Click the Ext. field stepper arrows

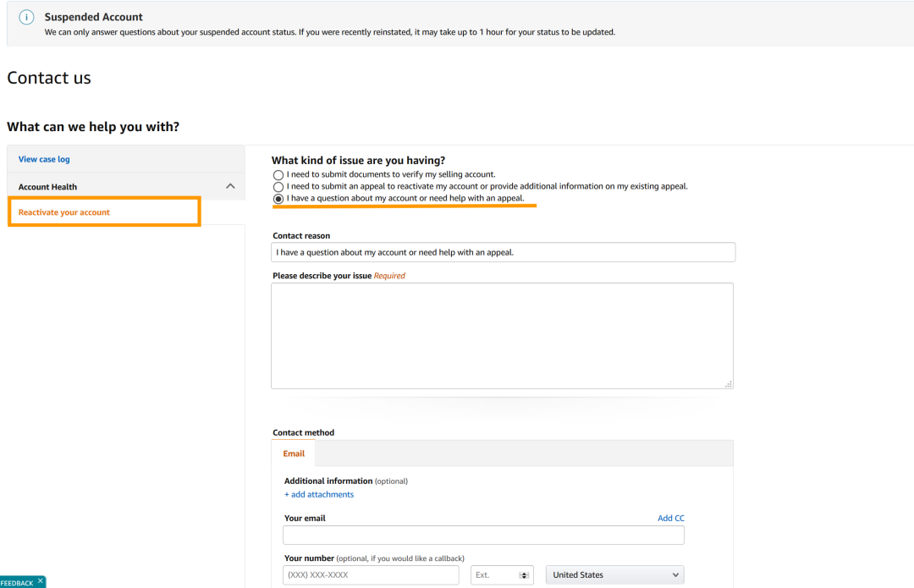pyautogui.click(x=524, y=575)
